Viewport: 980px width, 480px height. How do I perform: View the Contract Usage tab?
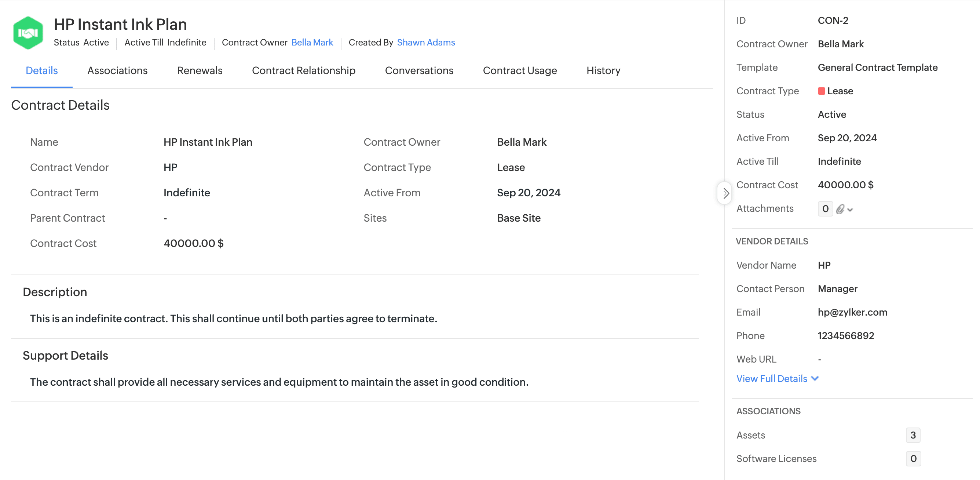pyautogui.click(x=520, y=70)
